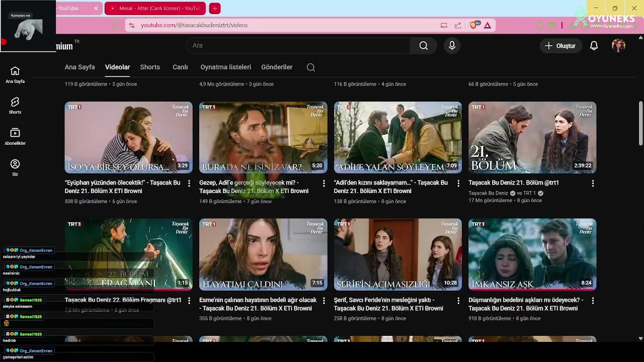Open the Oynatma listeleri tab
Image resolution: width=644 pixels, height=362 pixels.
pos(225,67)
